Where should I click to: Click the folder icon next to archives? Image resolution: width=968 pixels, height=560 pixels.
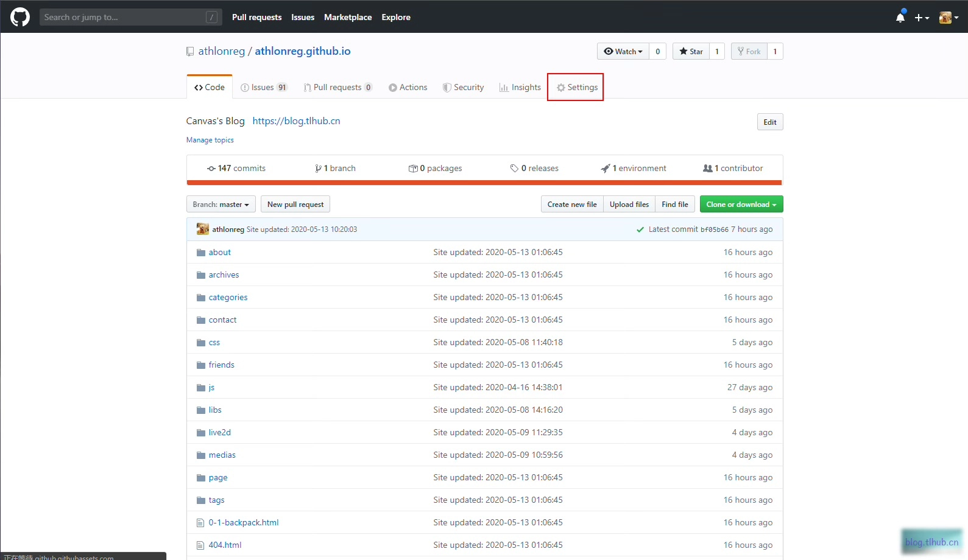tap(201, 275)
